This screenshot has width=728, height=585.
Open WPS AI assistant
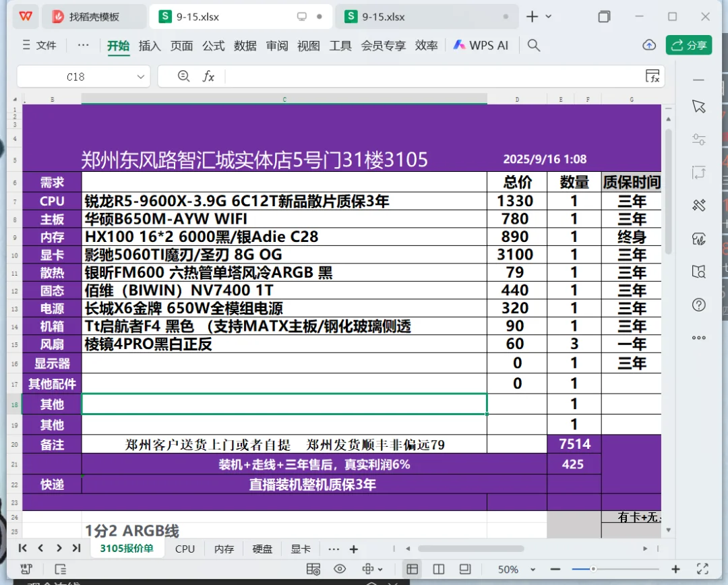coord(481,45)
